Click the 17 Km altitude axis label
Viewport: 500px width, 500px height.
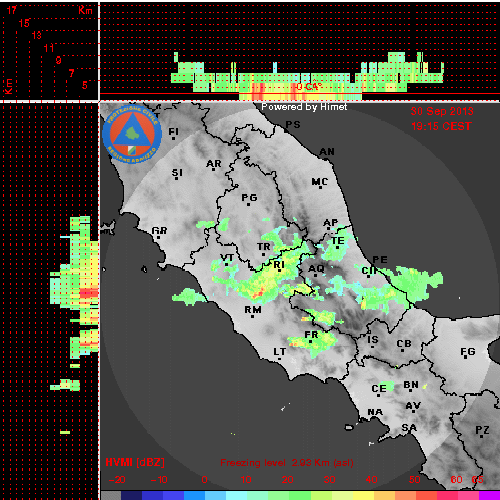coord(12,10)
